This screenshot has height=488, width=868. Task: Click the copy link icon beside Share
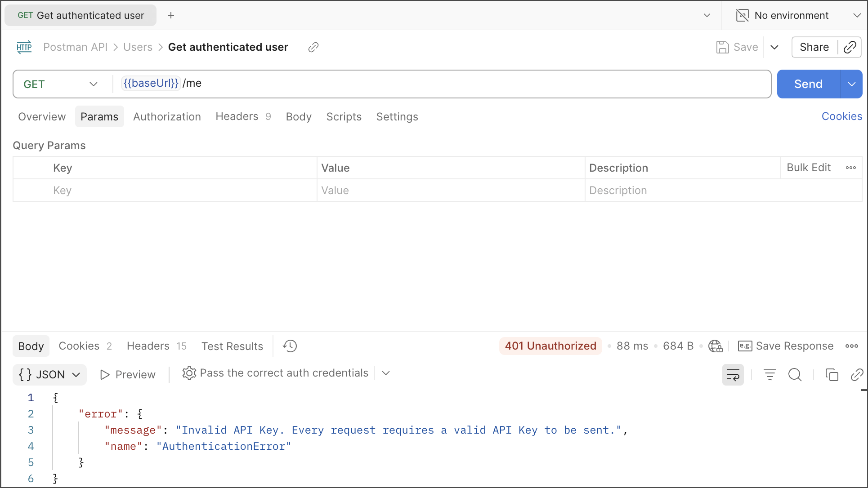click(x=850, y=47)
